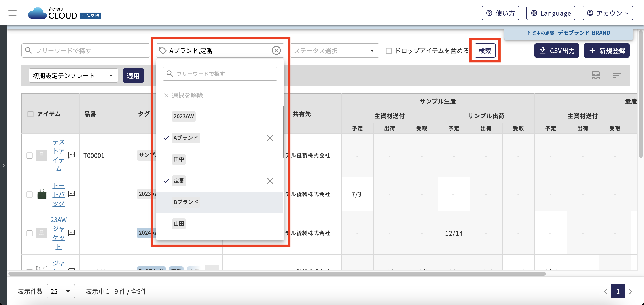Click the horizontal table scrollbar
This screenshot has width=644, height=305.
click(277, 274)
